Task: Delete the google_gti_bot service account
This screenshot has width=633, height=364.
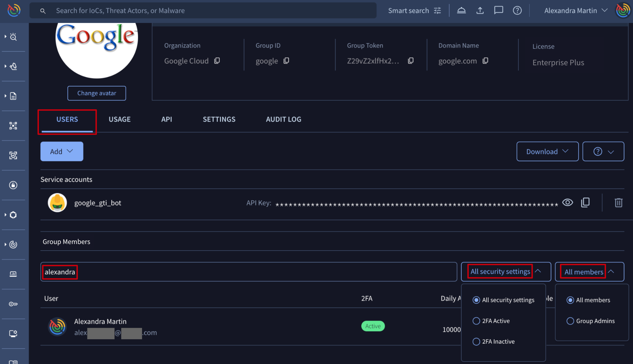Action: 618,202
